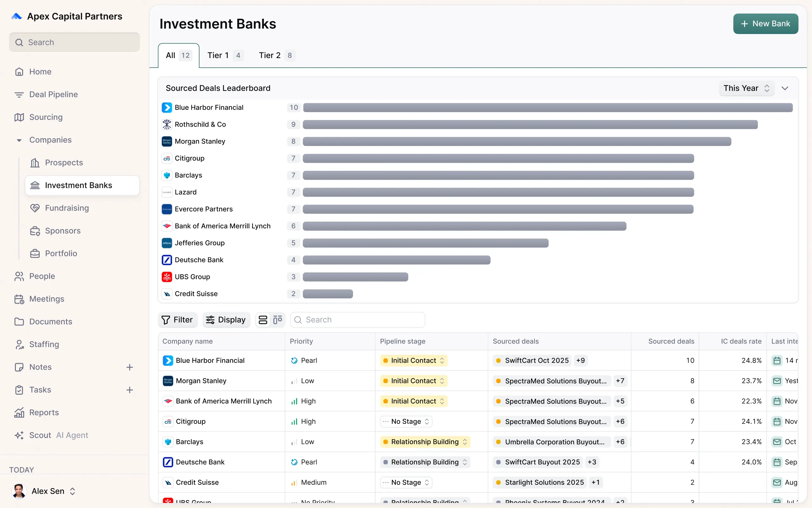This screenshot has height=508, width=812.
Task: Change Citigroup's No Stage dropdown
Action: point(406,421)
